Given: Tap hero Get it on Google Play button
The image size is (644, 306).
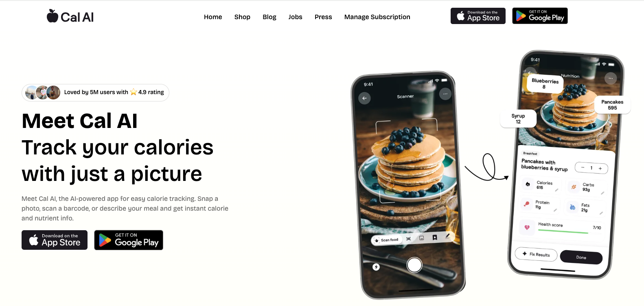Looking at the screenshot, I should 129,240.
